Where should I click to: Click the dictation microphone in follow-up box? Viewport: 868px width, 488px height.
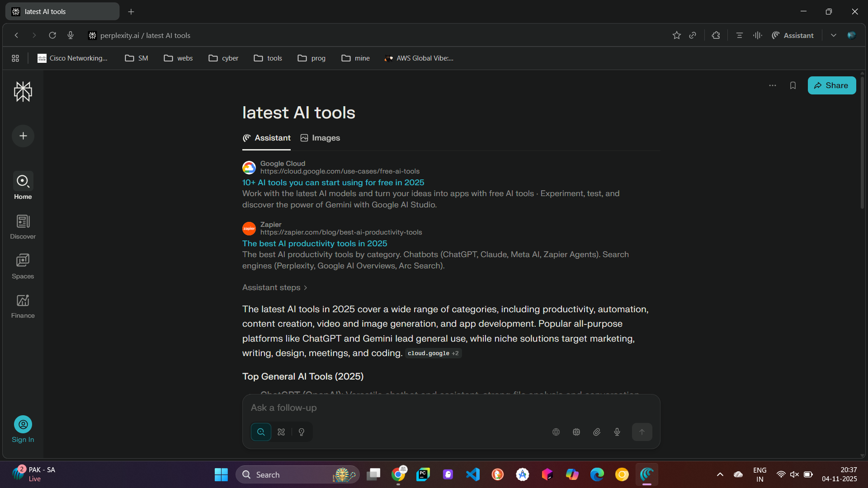[617, 432]
